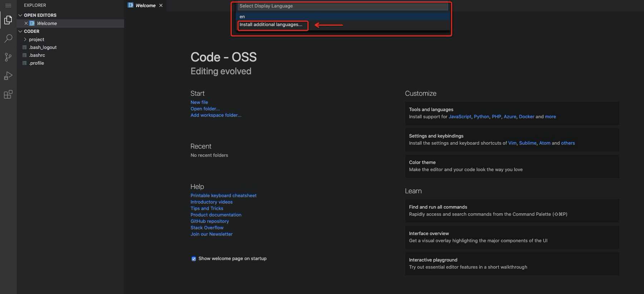644x294 pixels.
Task: Click the .profile file icon
Action: click(x=25, y=63)
